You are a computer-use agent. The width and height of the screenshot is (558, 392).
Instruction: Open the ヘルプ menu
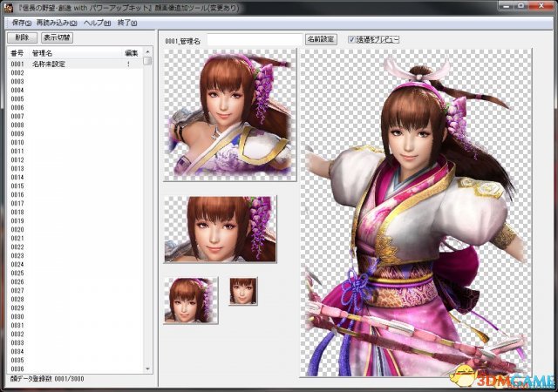coord(97,23)
